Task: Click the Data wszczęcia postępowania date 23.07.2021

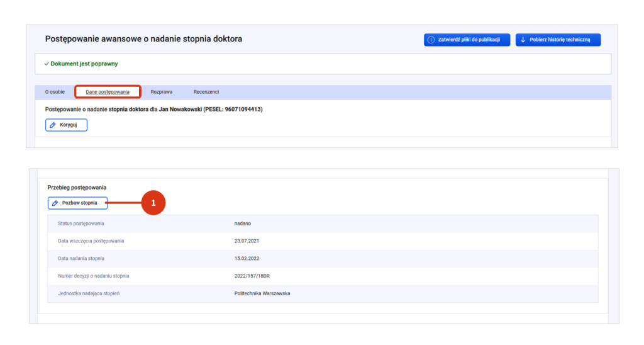Action: [247, 241]
